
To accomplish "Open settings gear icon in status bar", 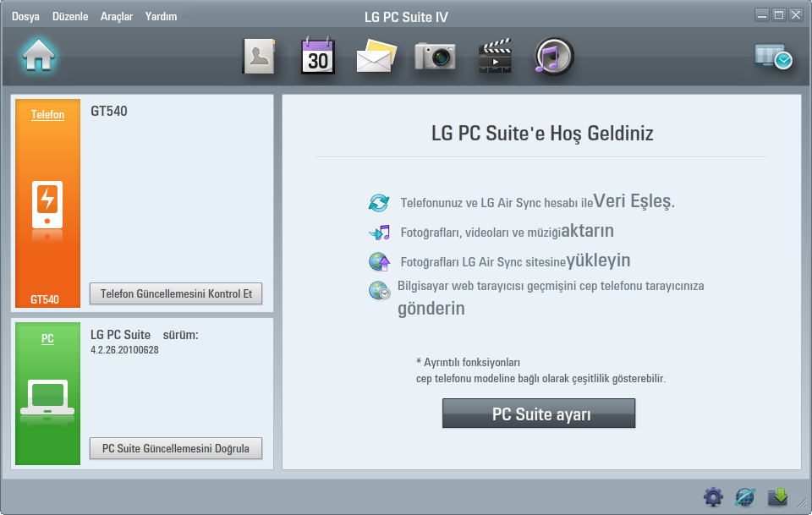I will click(713, 497).
